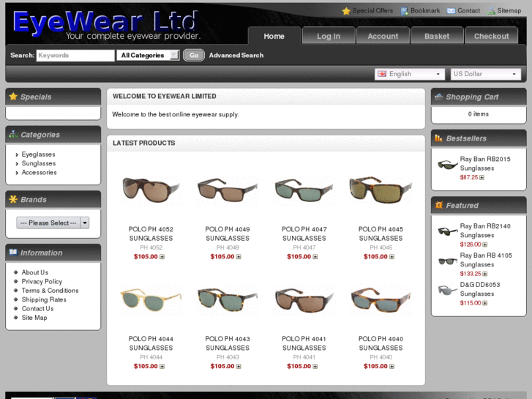Image resolution: width=532 pixels, height=399 pixels.
Task: Open Ray Ban RB 4105 Sunglasses link
Action: coord(486,260)
